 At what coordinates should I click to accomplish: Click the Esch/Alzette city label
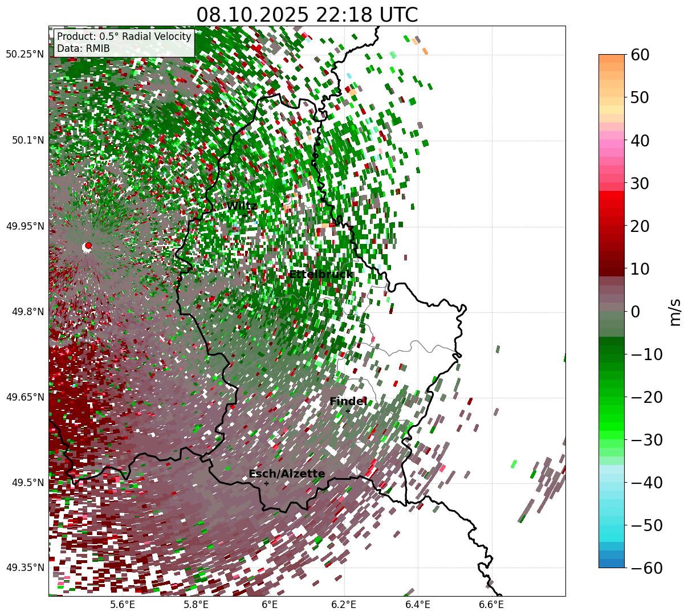[287, 474]
